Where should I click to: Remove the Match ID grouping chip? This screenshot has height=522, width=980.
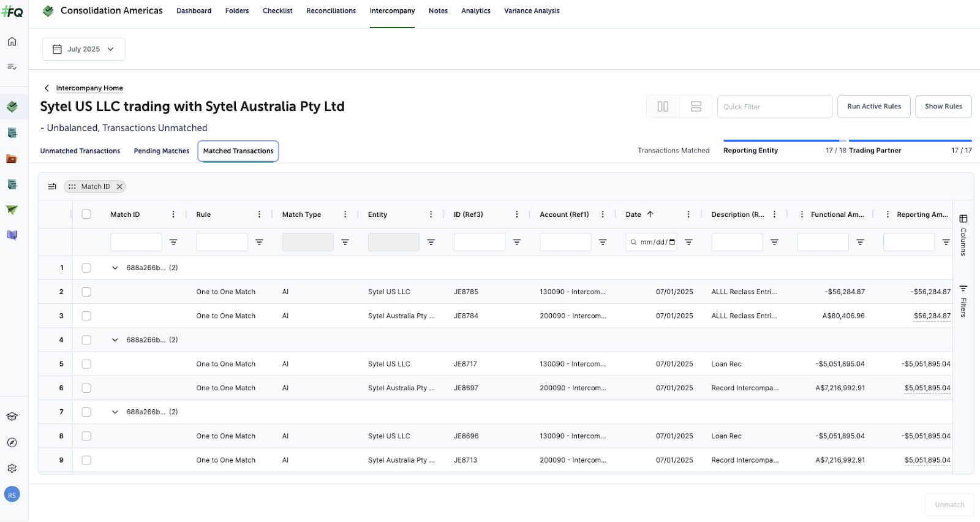119,187
